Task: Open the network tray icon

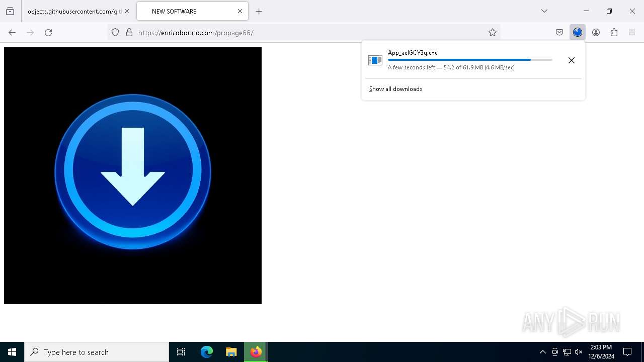Action: [x=567, y=352]
